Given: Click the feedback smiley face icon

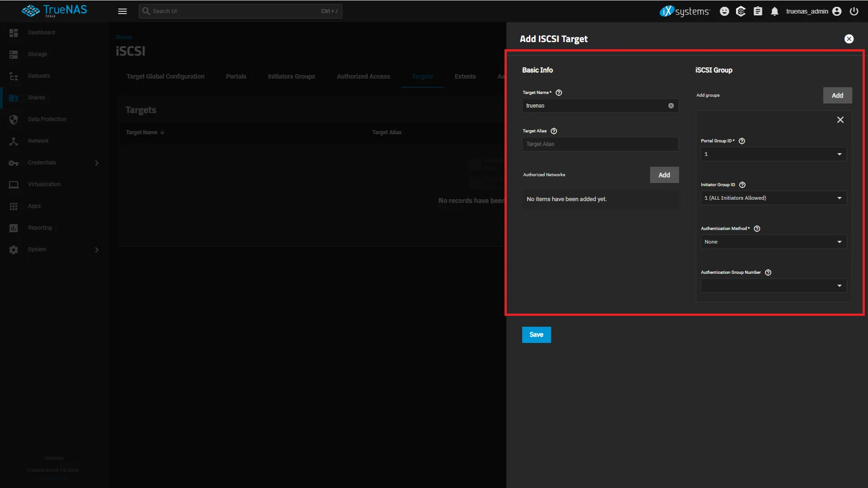Looking at the screenshot, I should [724, 11].
